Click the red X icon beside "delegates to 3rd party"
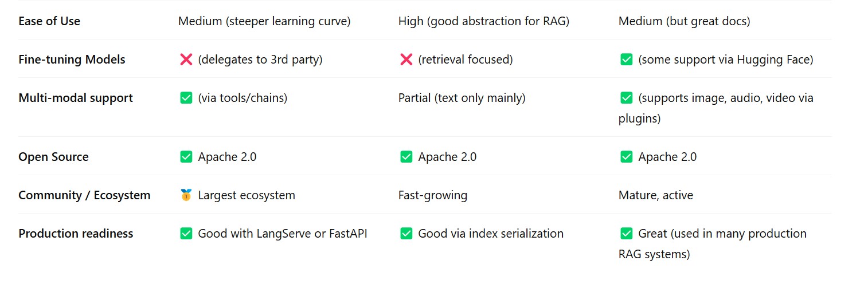 click(186, 60)
